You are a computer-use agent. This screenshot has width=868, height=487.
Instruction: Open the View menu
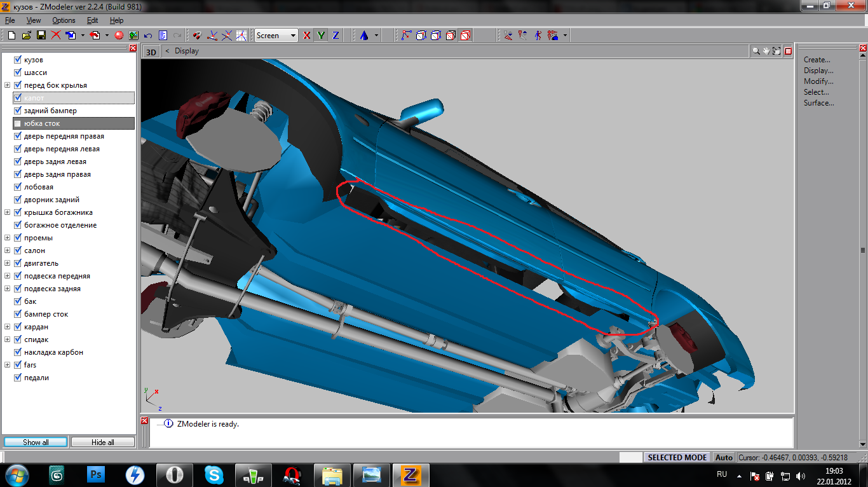click(34, 20)
